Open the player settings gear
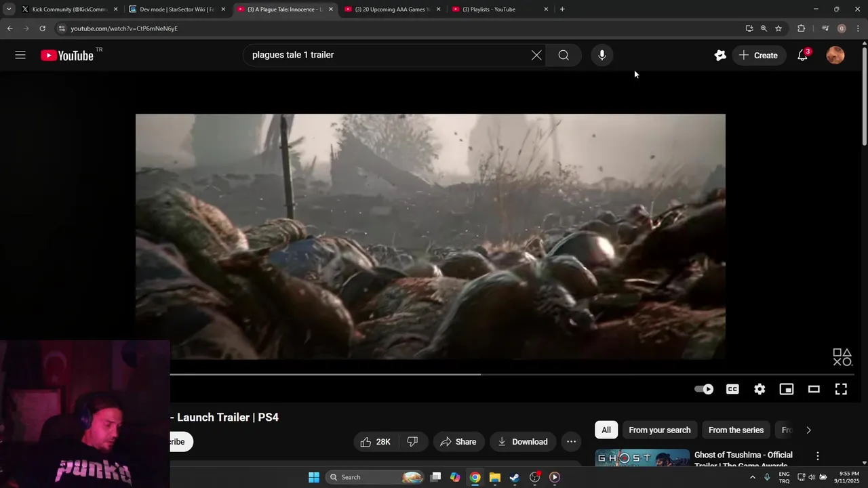Image resolution: width=868 pixels, height=488 pixels. [x=759, y=389]
